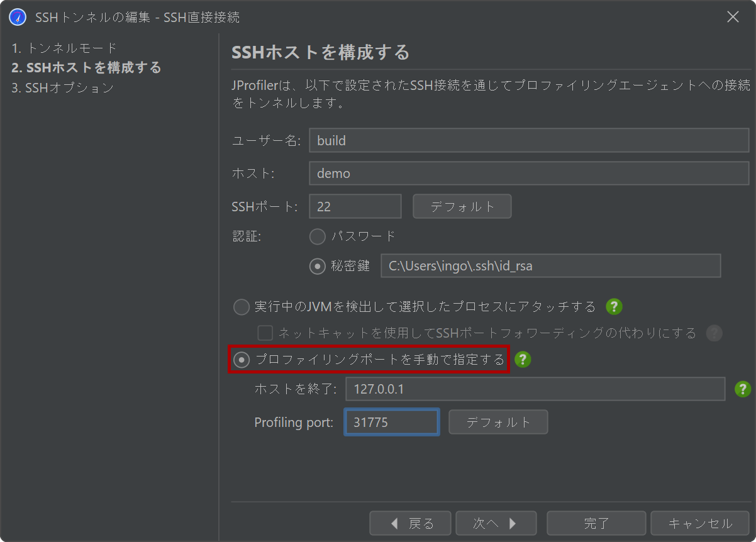Focus the ユーザー名 field containing build
The width and height of the screenshot is (756, 542).
click(x=530, y=140)
